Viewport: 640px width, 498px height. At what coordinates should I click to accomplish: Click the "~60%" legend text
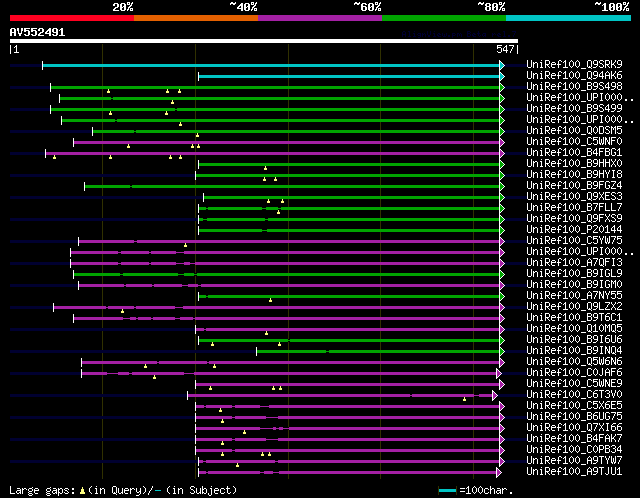coord(367,7)
